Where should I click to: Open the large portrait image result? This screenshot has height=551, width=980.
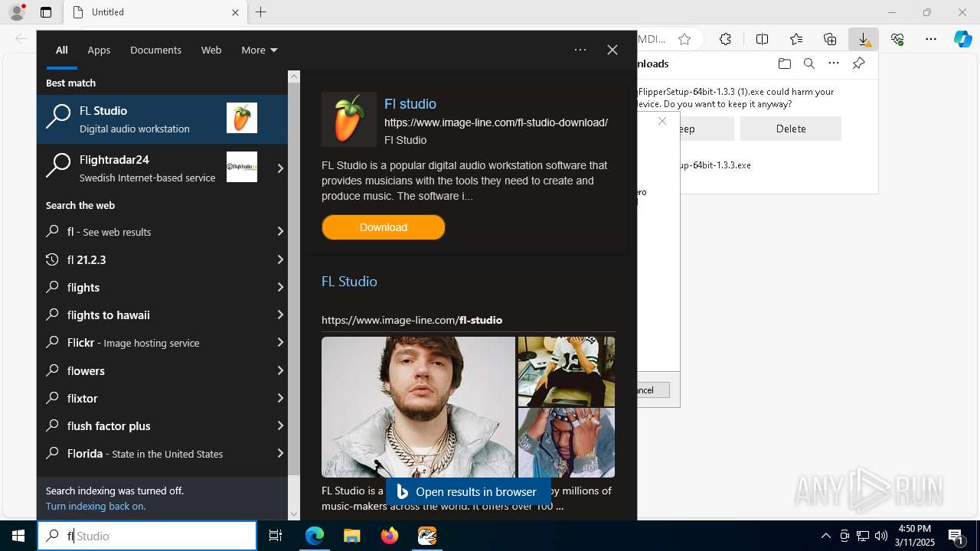418,407
